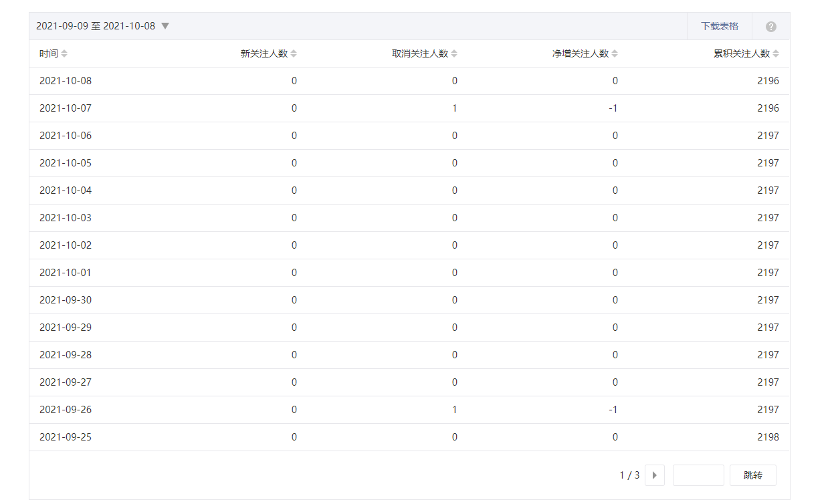Click net change -1 on 2021-09-26
The height and width of the screenshot is (504, 832).
click(x=613, y=410)
